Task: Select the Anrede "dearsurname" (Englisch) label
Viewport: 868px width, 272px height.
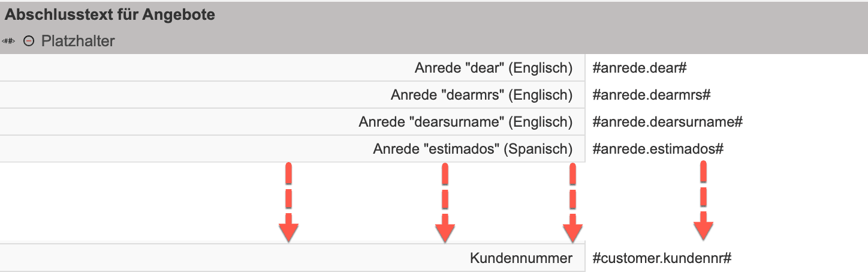Action: pyautogui.click(x=466, y=122)
